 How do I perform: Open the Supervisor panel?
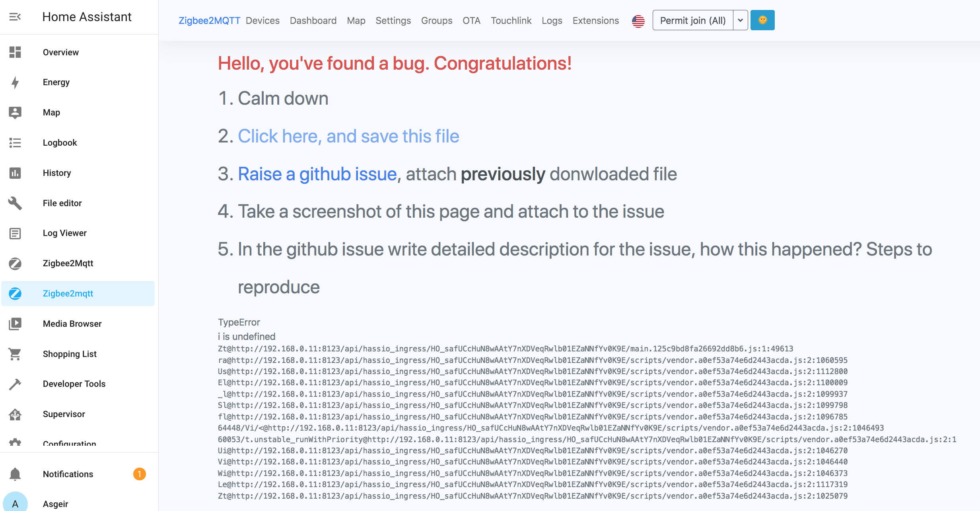click(x=64, y=414)
